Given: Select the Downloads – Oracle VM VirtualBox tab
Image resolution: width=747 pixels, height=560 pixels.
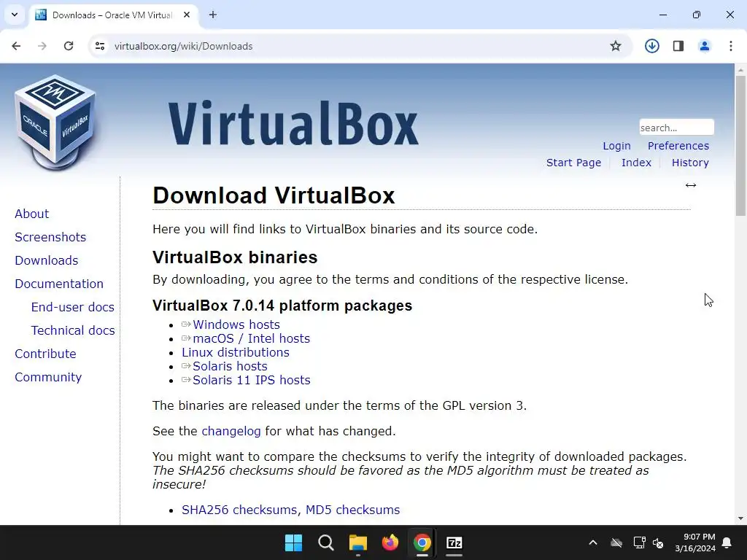Looking at the screenshot, I should [113, 15].
